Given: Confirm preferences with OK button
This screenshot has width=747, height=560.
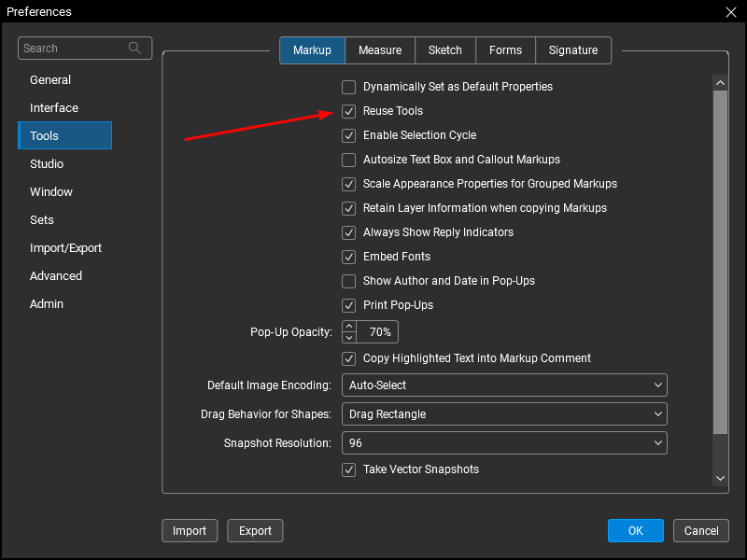Looking at the screenshot, I should [636, 531].
